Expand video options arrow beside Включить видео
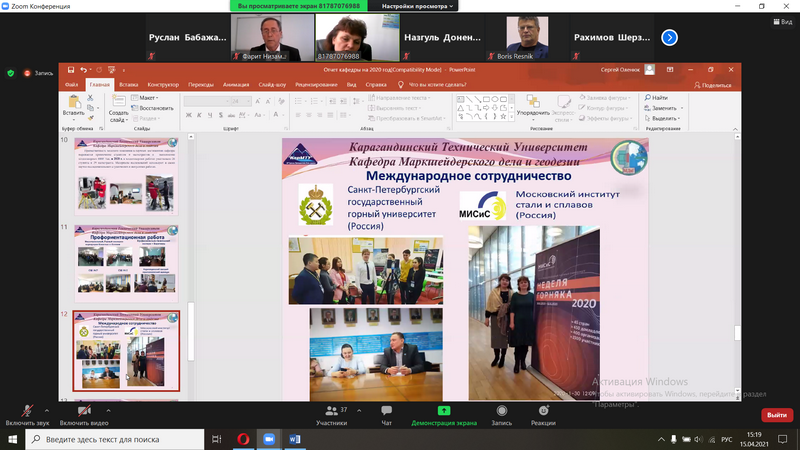Image resolution: width=800 pixels, height=450 pixels. (108, 411)
